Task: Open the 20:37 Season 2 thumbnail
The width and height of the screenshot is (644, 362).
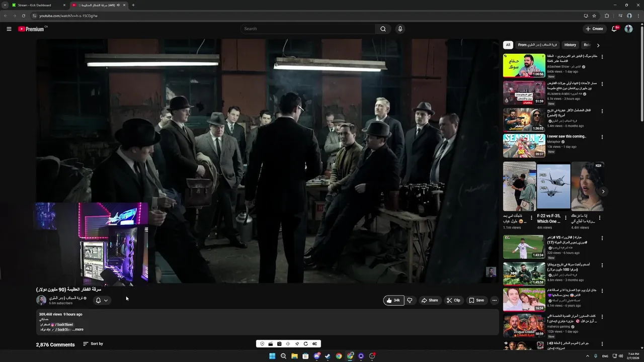Action: point(524,145)
